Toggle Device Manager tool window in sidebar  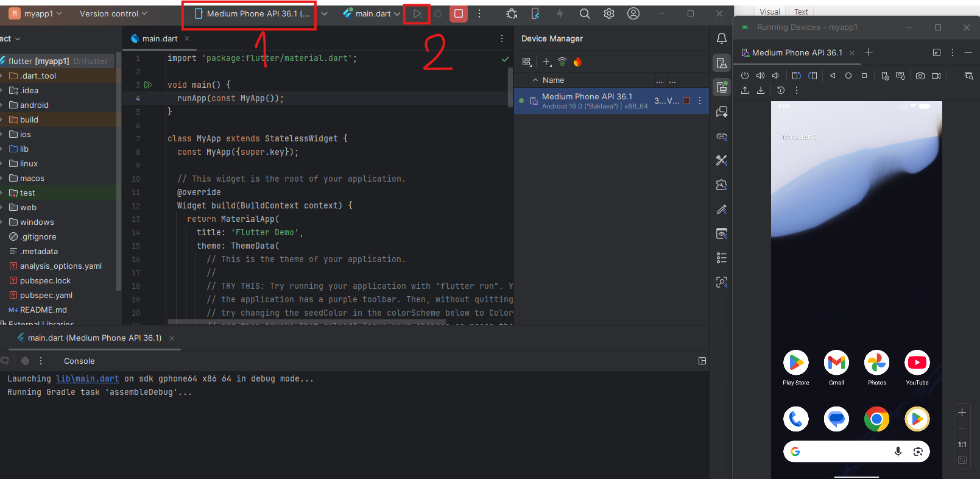coord(722,63)
